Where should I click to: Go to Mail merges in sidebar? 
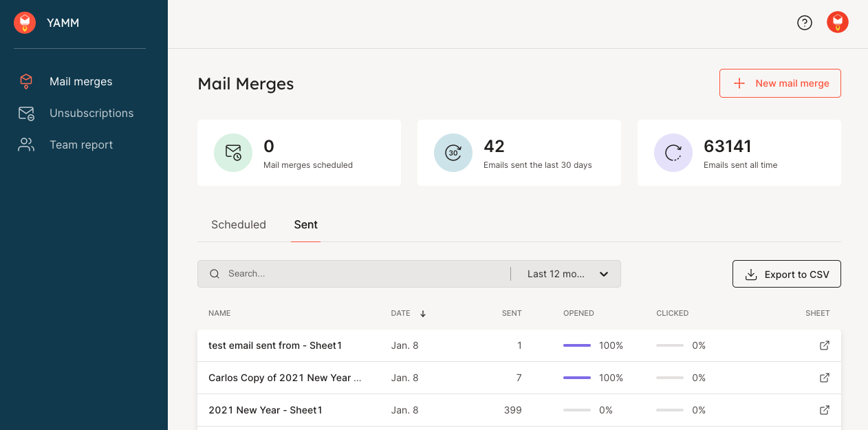pyautogui.click(x=80, y=82)
